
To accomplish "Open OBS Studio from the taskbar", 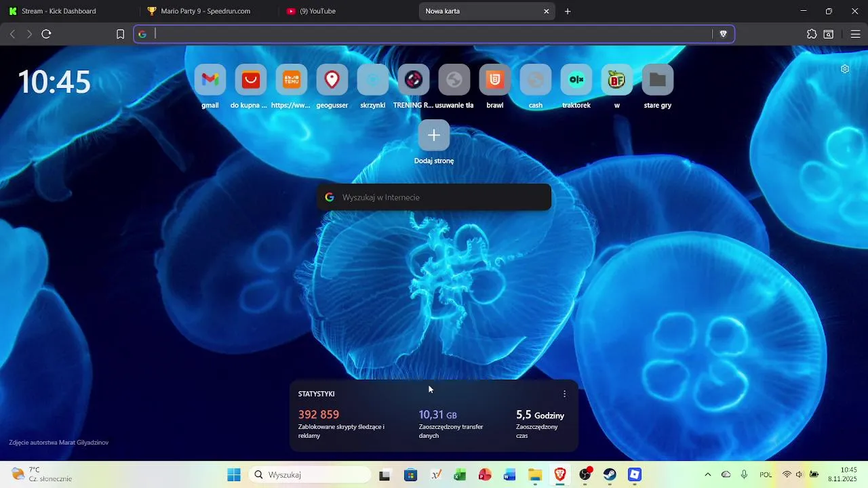I will pyautogui.click(x=585, y=474).
